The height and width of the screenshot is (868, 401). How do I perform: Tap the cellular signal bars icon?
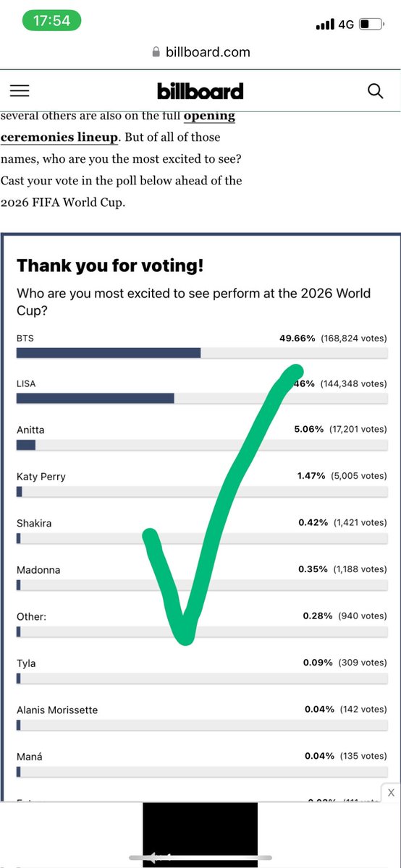coord(325,25)
